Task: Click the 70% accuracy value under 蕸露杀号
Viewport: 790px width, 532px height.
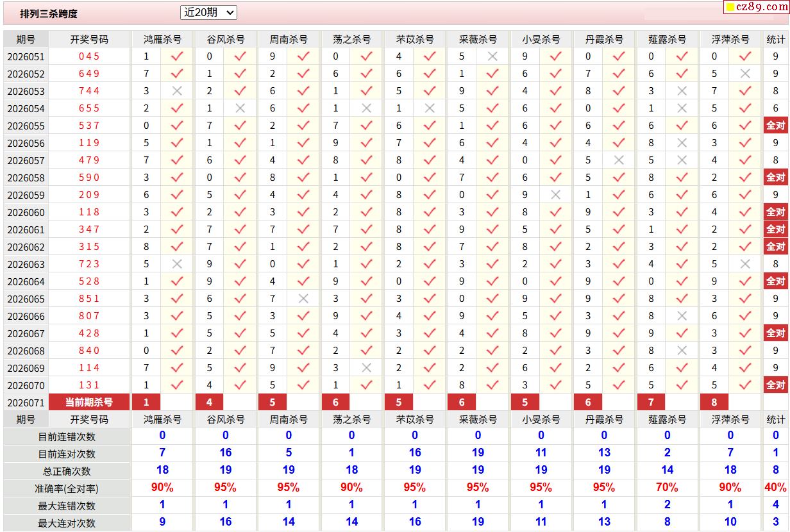Action: click(668, 487)
